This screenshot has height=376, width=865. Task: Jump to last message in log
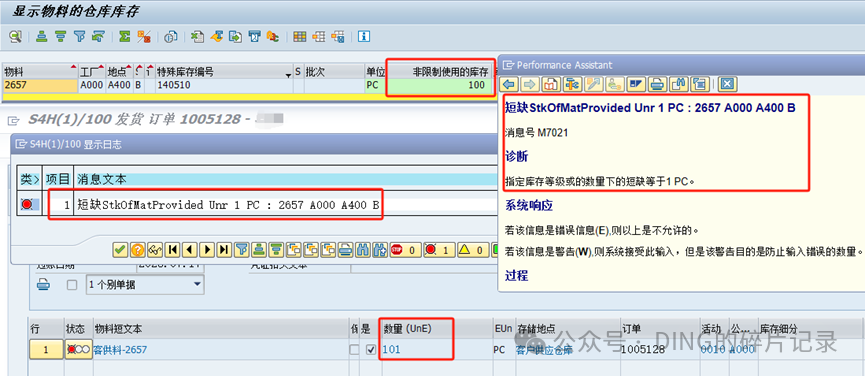tap(224, 250)
